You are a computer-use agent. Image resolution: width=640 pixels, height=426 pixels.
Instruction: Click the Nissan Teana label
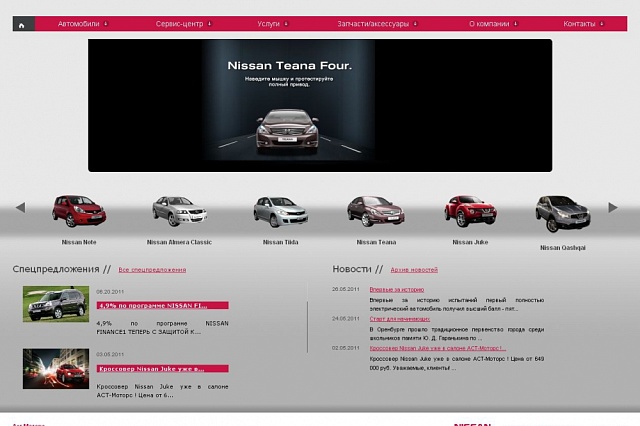coord(376,242)
